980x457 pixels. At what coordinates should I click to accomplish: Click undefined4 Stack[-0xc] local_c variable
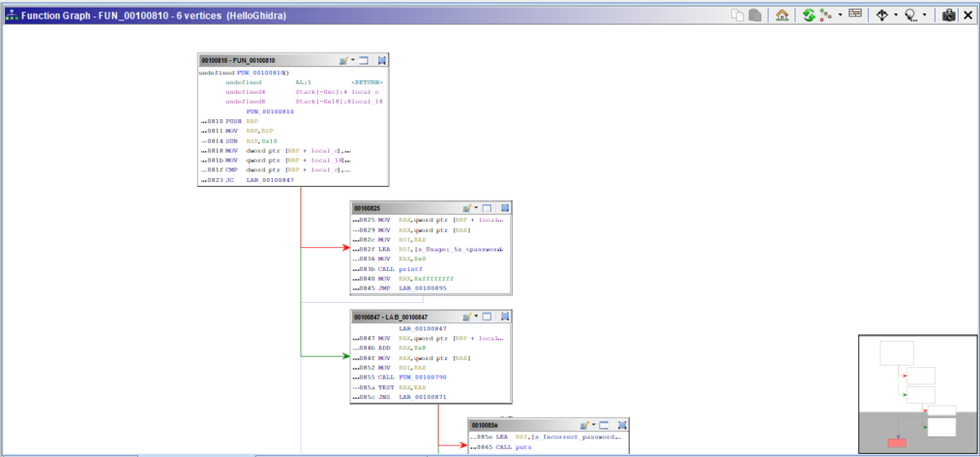tap(303, 92)
